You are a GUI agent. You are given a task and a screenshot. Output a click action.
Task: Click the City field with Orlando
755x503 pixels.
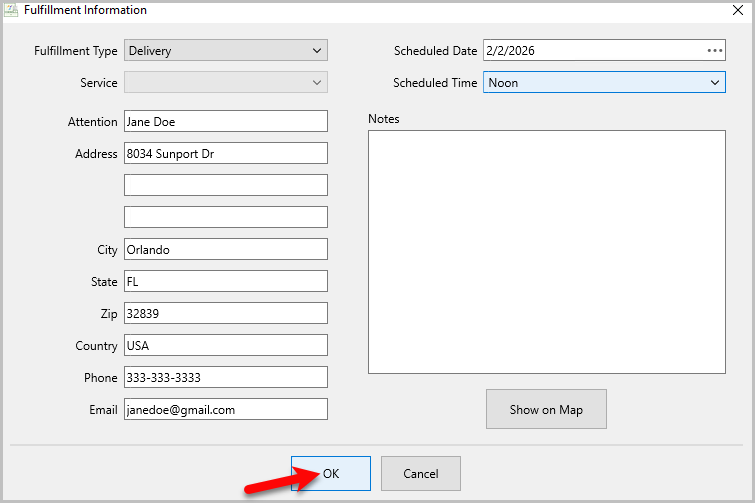[226, 249]
